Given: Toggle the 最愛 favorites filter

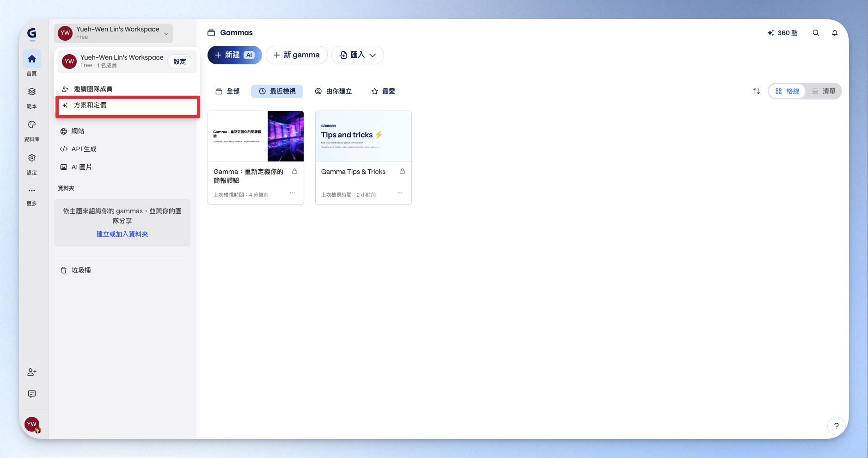Looking at the screenshot, I should pos(383,91).
